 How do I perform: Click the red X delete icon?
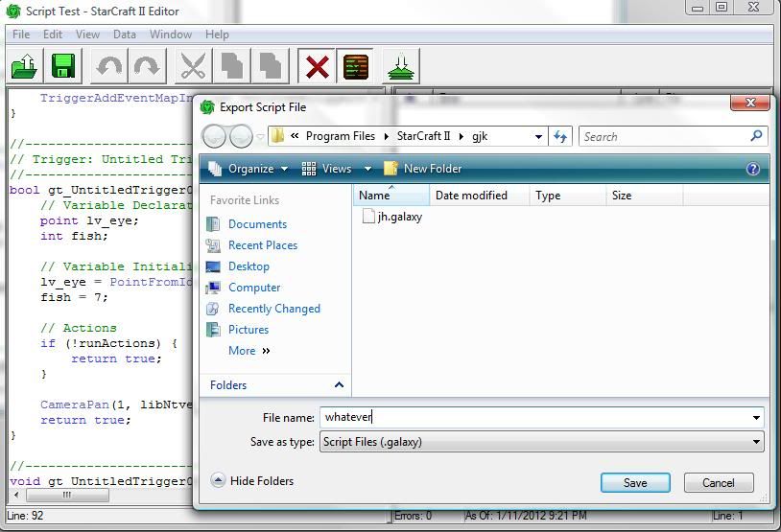[316, 66]
